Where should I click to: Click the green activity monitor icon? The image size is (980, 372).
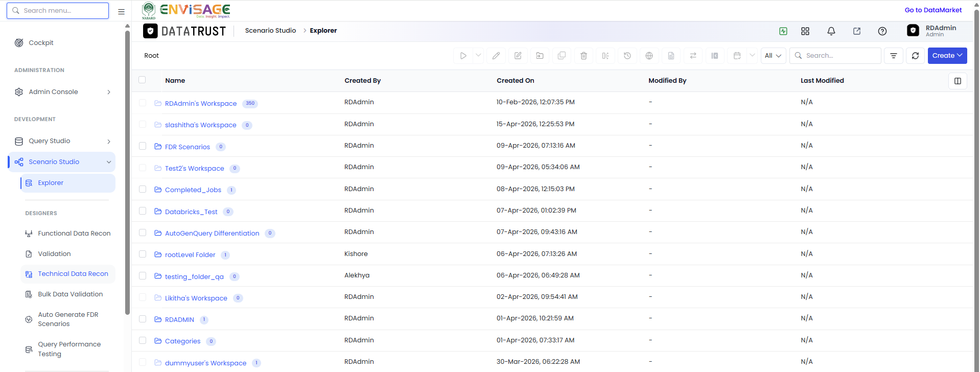tap(783, 31)
